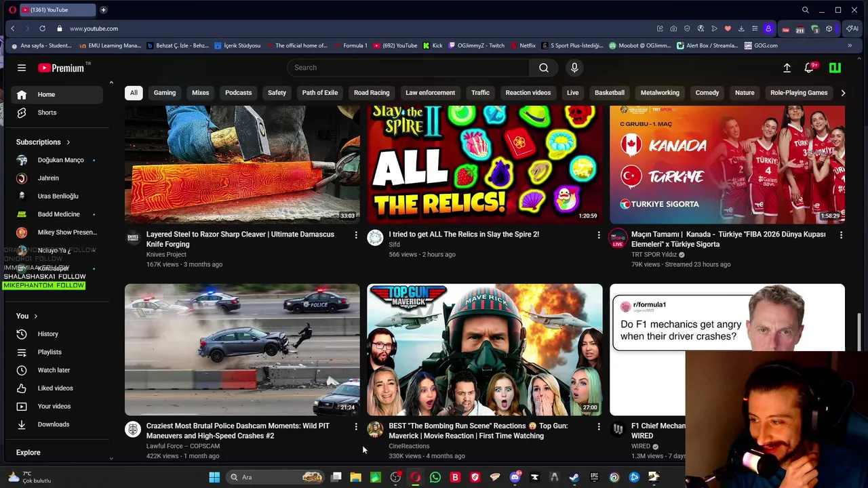The image size is (868, 488).
Task: Open the Explore section heading
Action: click(x=28, y=453)
